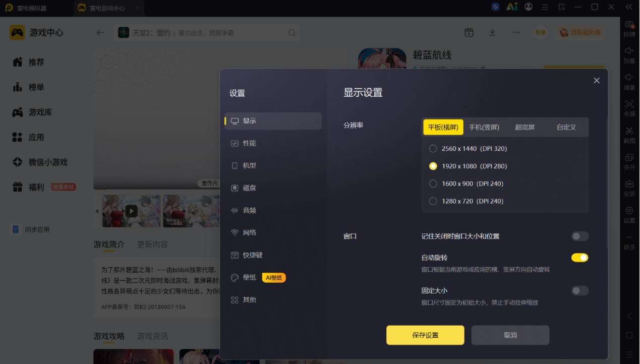Screen dimensions: 640x364
Task: Open the colorful AI assistant icon
Action: coord(512,7)
